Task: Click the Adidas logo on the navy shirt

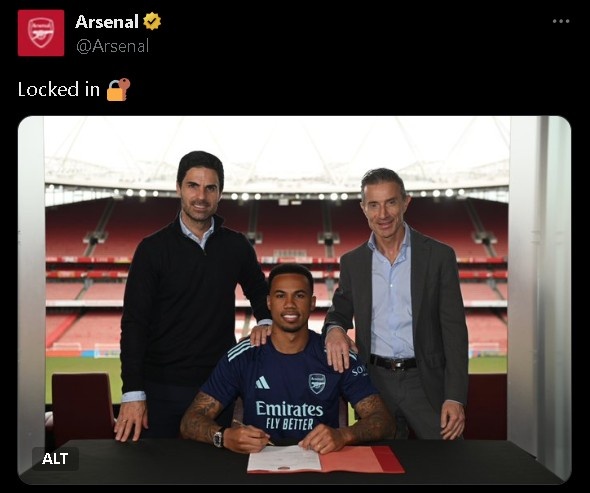Action: tap(262, 383)
